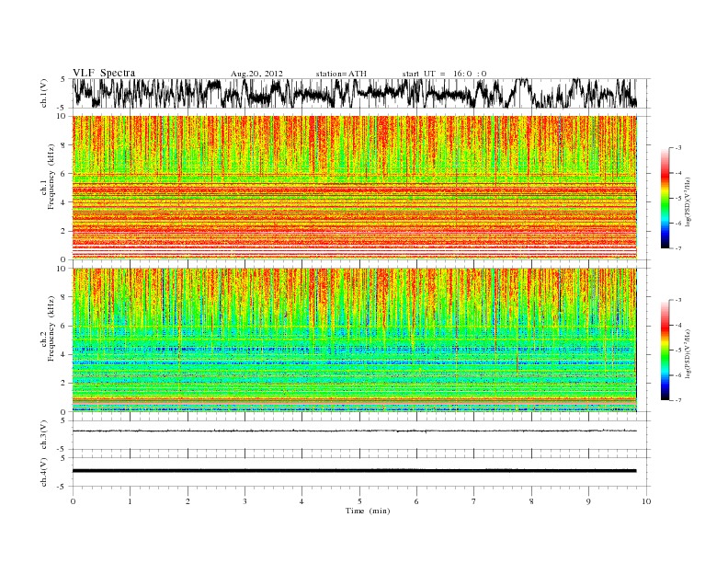Viewport: 728px width, 563px height.
Task: Click inside the ch.1 spectrogram panel
Action: pyautogui.click(x=355, y=188)
